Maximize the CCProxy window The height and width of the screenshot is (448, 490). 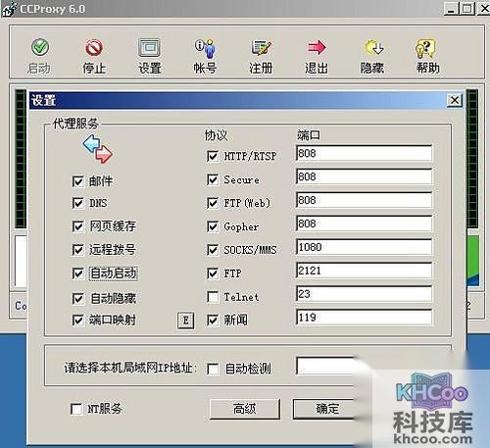467,8
